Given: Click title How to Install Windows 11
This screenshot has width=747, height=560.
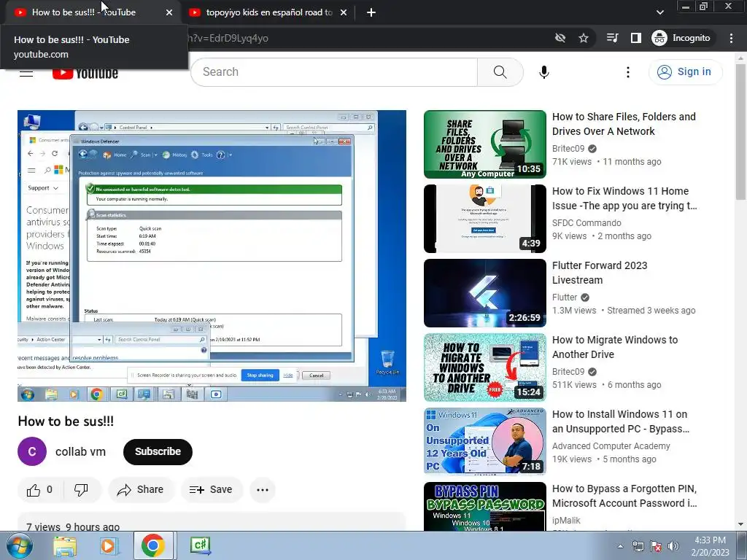Looking at the screenshot, I should tap(621, 421).
